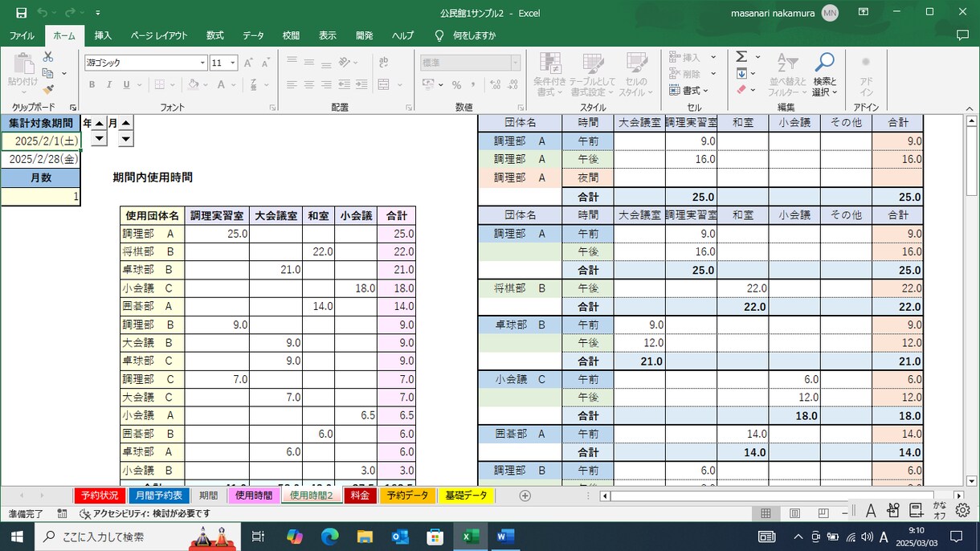
Task: Switch to the 基礎データ sheet tab
Action: (x=466, y=496)
